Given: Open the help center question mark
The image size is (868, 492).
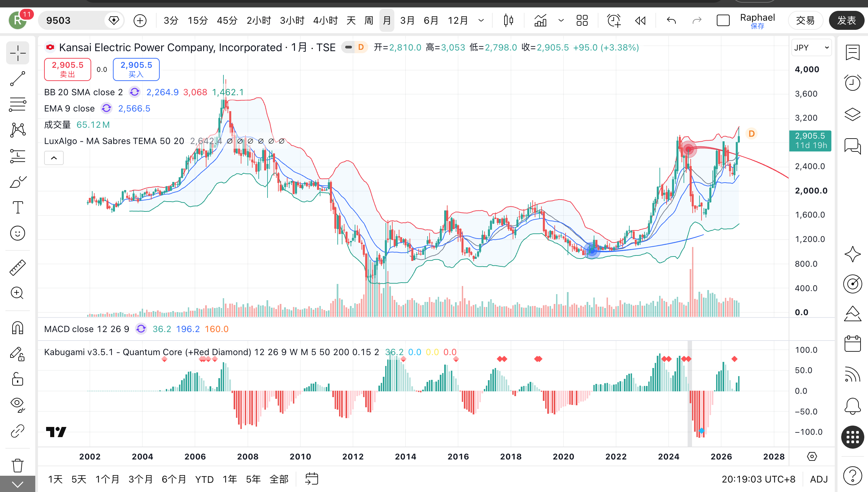Looking at the screenshot, I should click(852, 475).
